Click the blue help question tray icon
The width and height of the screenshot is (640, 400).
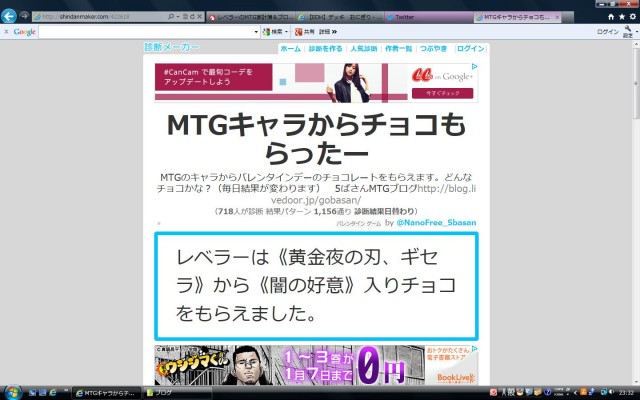547,393
